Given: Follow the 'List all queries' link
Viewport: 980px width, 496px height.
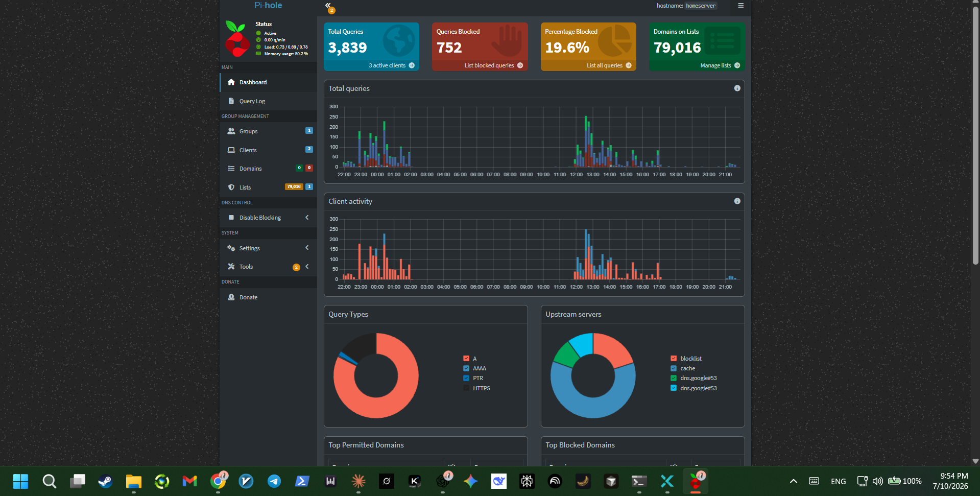Looking at the screenshot, I should pyautogui.click(x=604, y=65).
